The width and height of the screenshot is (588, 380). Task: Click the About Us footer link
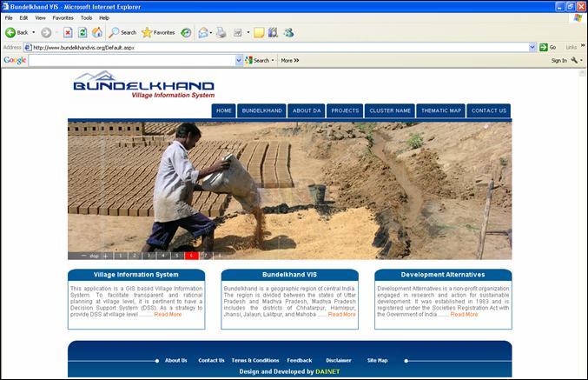(x=175, y=360)
